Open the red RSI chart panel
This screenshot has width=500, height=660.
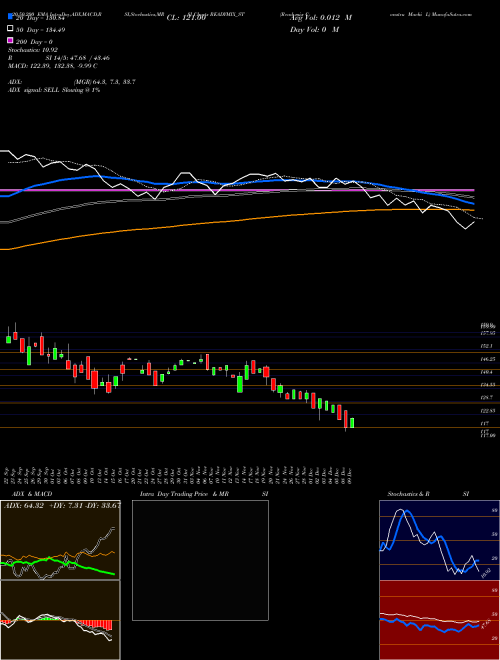click(x=439, y=620)
